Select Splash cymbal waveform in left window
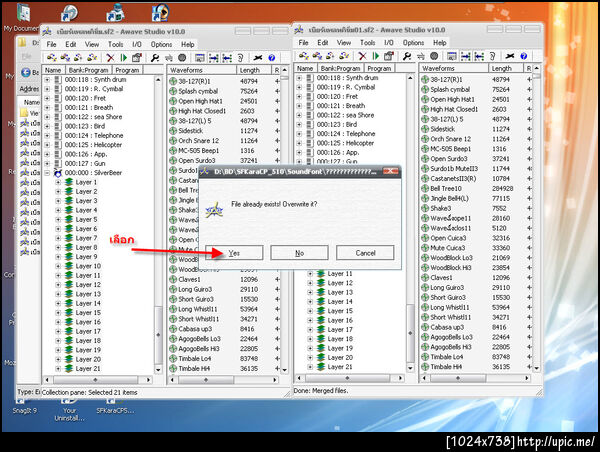Screen dimensions: 600x452 [x=198, y=91]
